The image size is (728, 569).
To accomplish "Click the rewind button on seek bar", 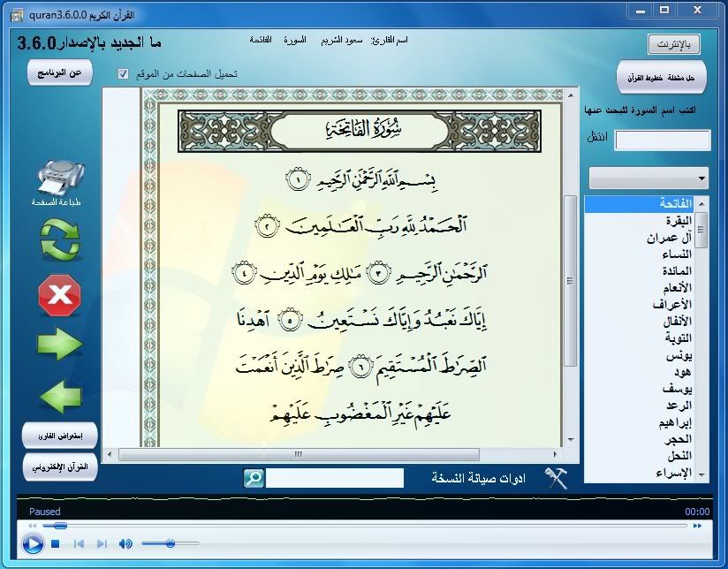I will click(32, 526).
